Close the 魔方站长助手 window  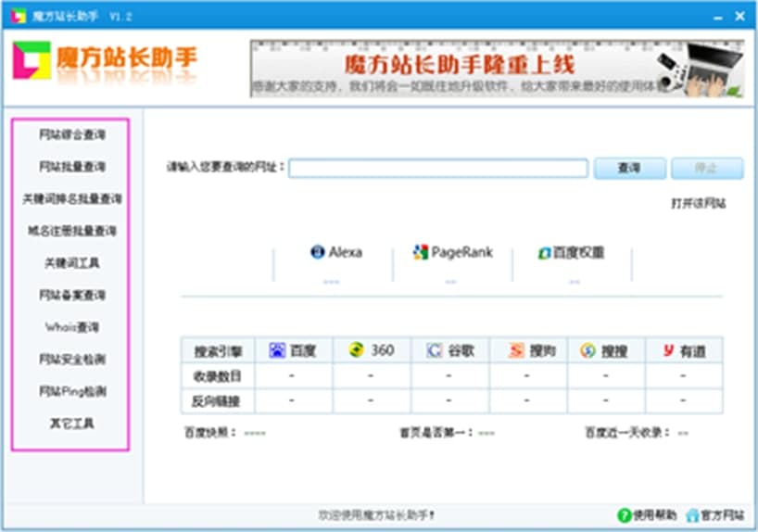[x=740, y=17]
